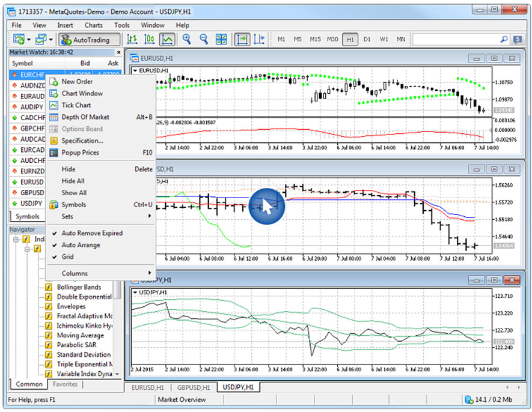Image resolution: width=532 pixels, height=412 pixels.
Task: Close the Market Watch panel
Action: 118,52
